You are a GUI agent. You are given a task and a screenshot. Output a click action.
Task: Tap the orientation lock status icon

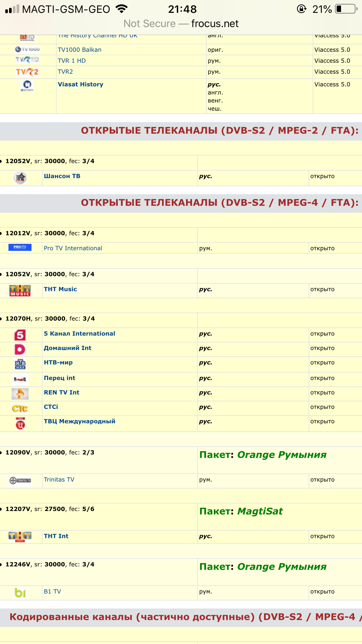tap(302, 9)
